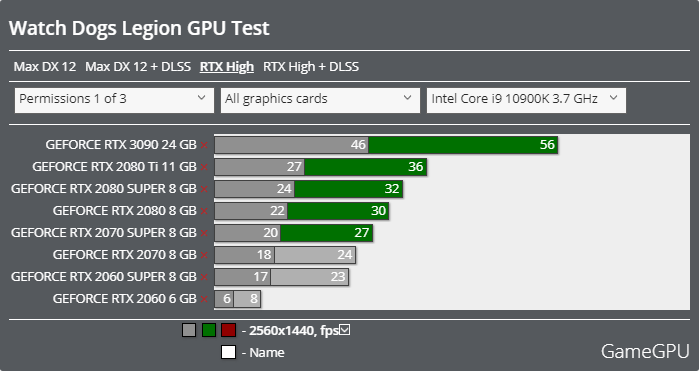Click red X beside RTX 2070 8 GB
Image resolution: width=699 pixels, height=371 pixels.
(204, 255)
